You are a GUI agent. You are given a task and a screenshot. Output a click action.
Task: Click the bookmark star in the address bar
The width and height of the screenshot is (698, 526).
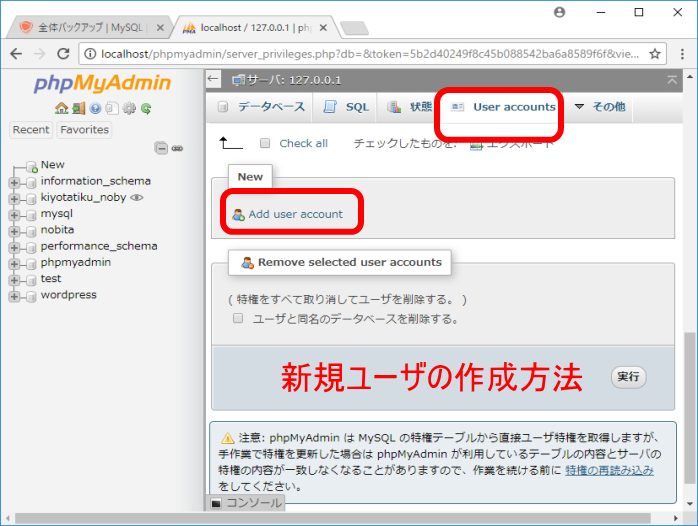click(654, 54)
